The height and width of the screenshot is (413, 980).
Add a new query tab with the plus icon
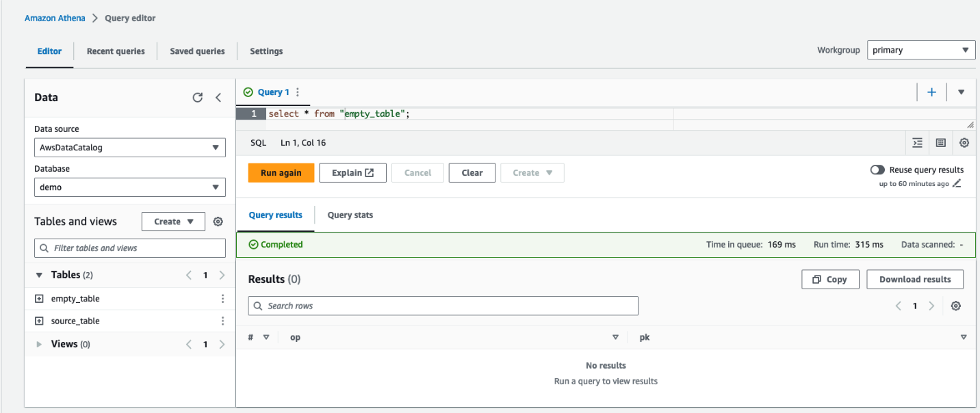(x=931, y=92)
